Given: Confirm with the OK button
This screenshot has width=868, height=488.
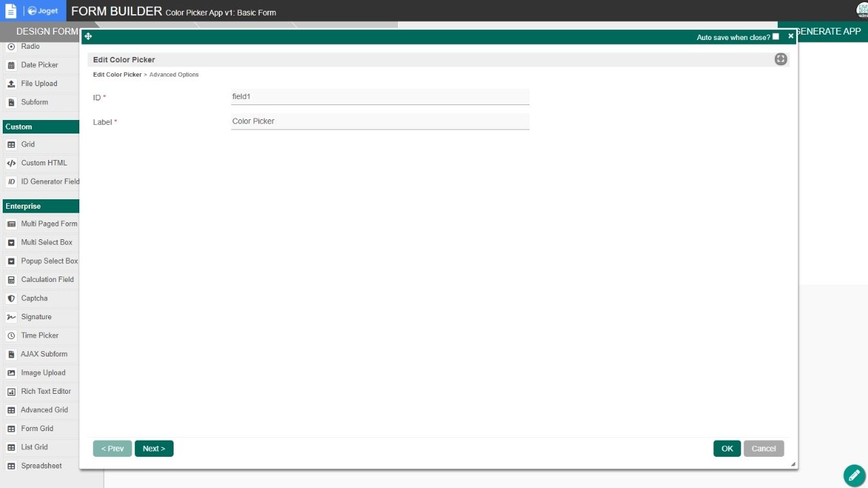Looking at the screenshot, I should pyautogui.click(x=727, y=449).
